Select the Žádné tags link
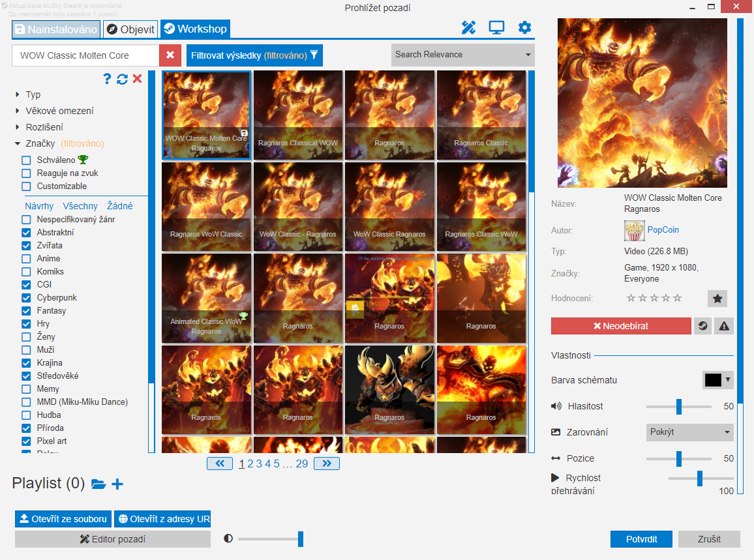This screenshot has width=754, height=560. [x=120, y=206]
